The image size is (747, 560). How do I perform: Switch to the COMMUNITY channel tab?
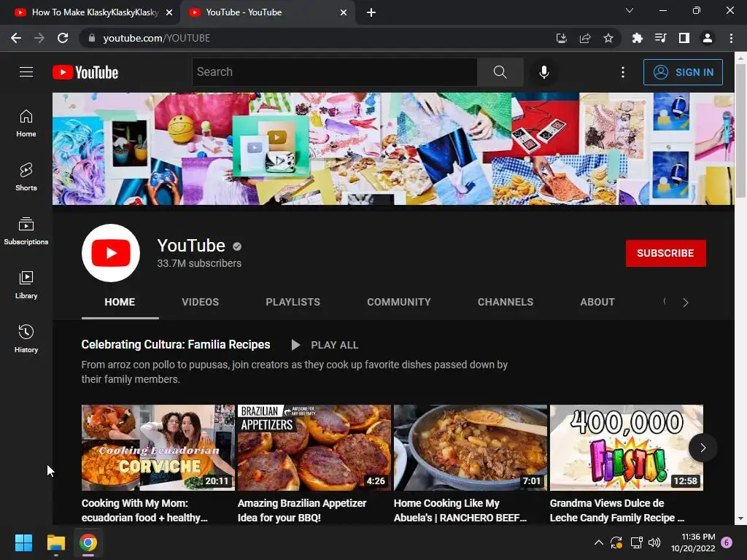point(399,302)
